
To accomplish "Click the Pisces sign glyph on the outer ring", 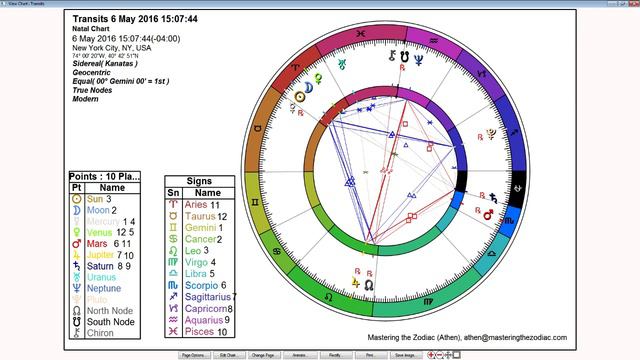I will [x=361, y=34].
